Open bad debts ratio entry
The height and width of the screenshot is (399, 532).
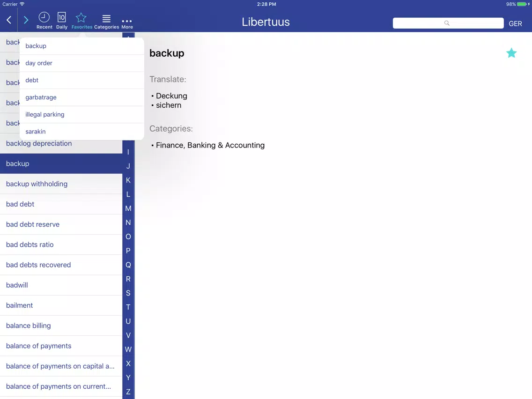(61, 244)
